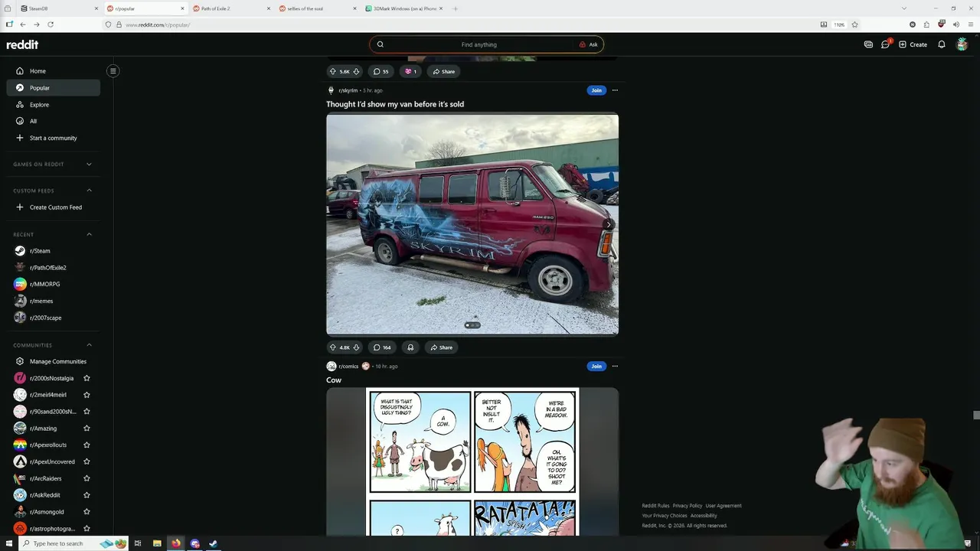Open a new browser tab

455,8
